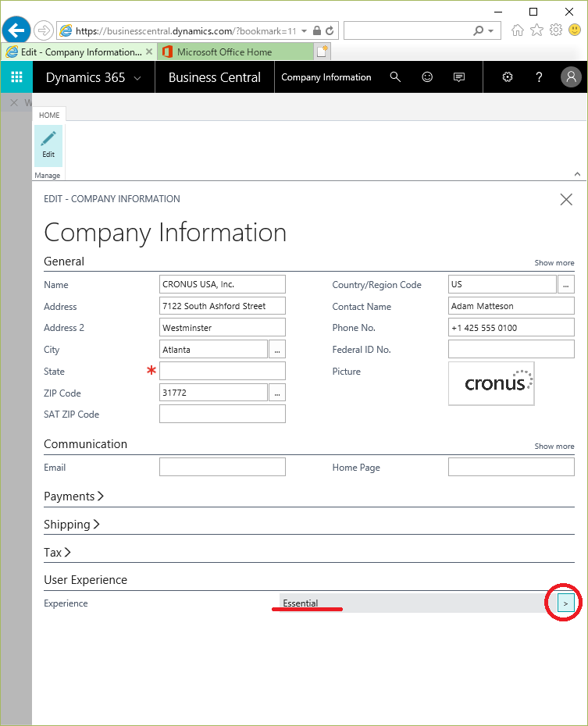Open the Experience field assist button
The image size is (588, 726).
pos(565,603)
